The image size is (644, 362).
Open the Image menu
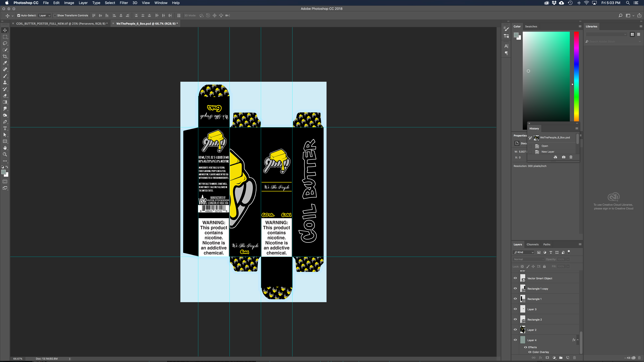(x=69, y=3)
